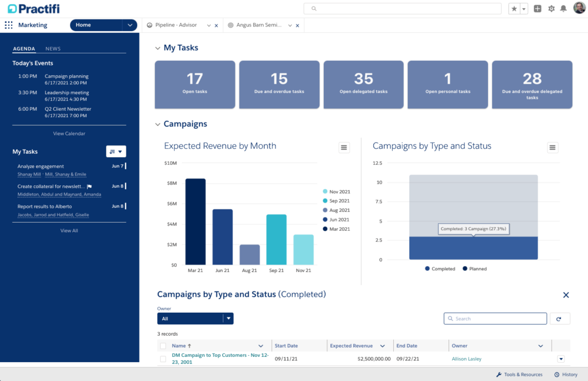Click the campaigns Search field
The width and height of the screenshot is (588, 381).
[x=495, y=318]
